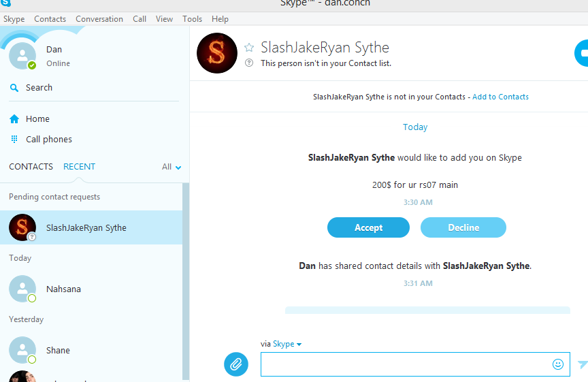Click the '200$ for ur rs07 main' message
Screen dimensions: 588x382
[415, 185]
